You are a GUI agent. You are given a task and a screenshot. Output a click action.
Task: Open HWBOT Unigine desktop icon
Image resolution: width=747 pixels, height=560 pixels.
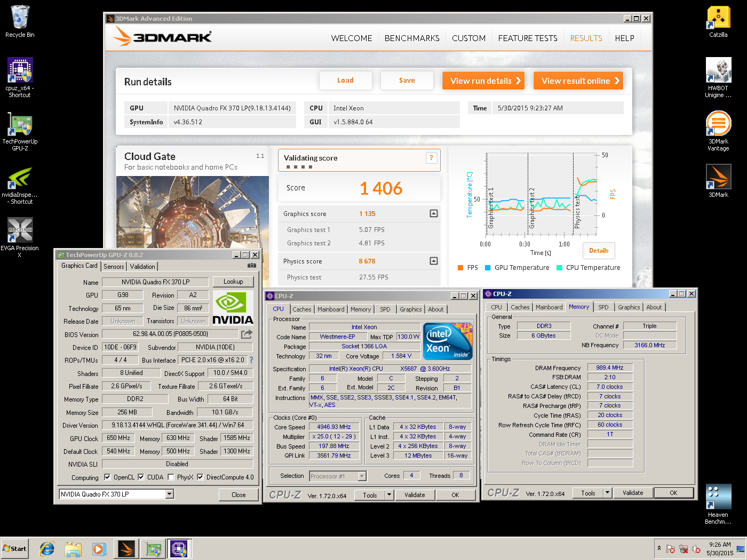click(x=718, y=77)
